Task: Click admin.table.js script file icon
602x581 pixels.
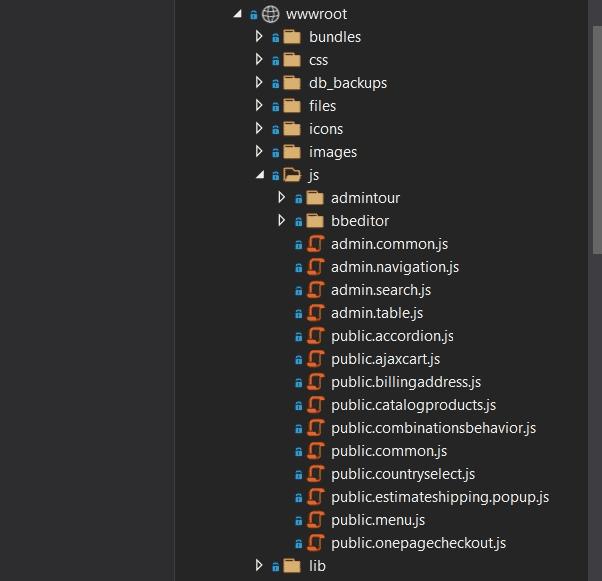Action: click(316, 313)
